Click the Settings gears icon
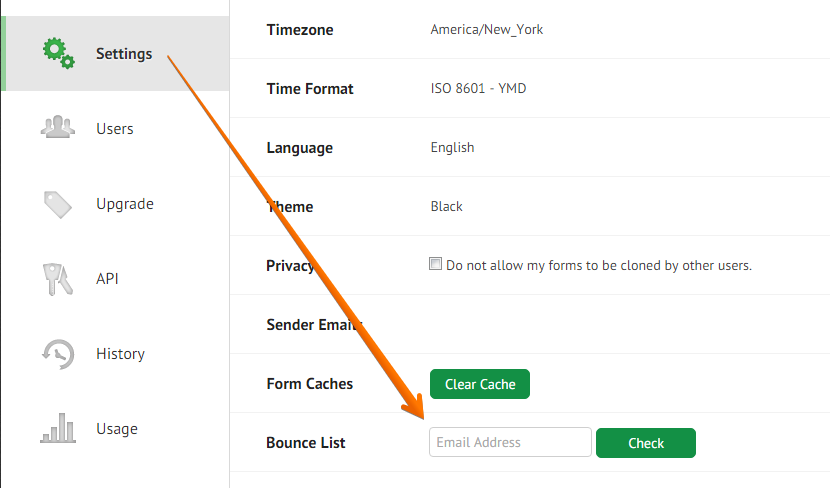The width and height of the screenshot is (830, 488). 58,52
